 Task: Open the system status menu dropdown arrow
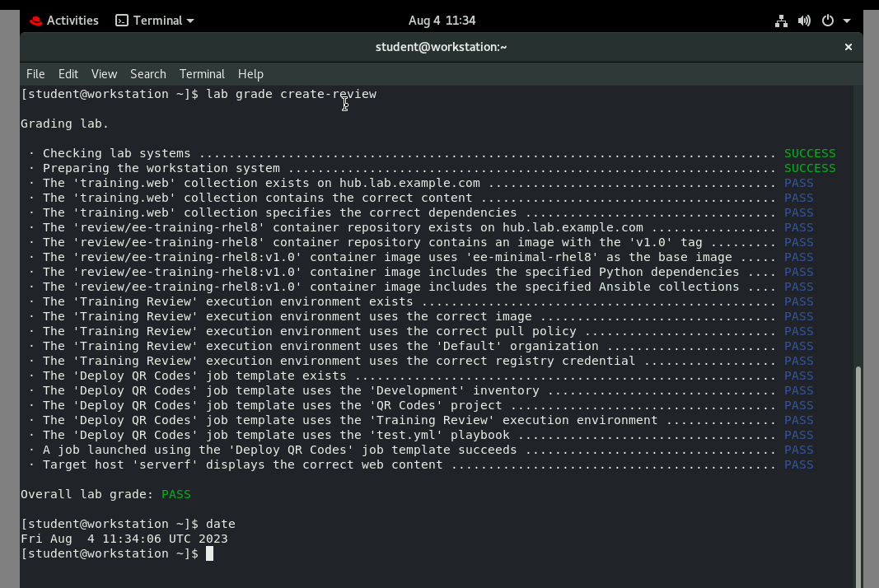(x=849, y=20)
